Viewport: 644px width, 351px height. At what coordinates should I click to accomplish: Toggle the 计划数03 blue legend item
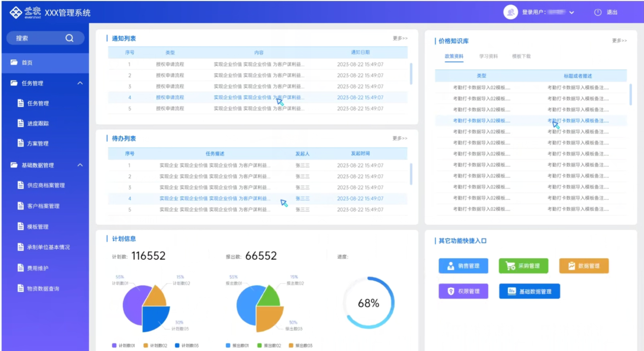point(187,345)
